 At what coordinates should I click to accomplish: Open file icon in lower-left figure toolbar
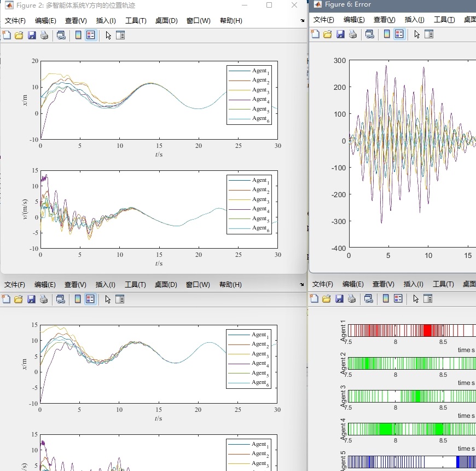click(19, 300)
